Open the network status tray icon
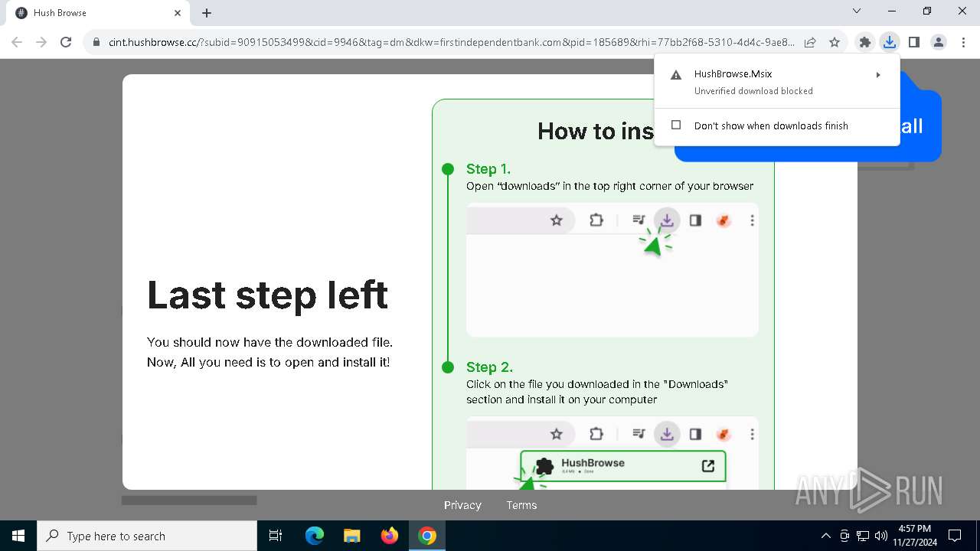Viewport: 980px width, 551px height. pos(863,536)
